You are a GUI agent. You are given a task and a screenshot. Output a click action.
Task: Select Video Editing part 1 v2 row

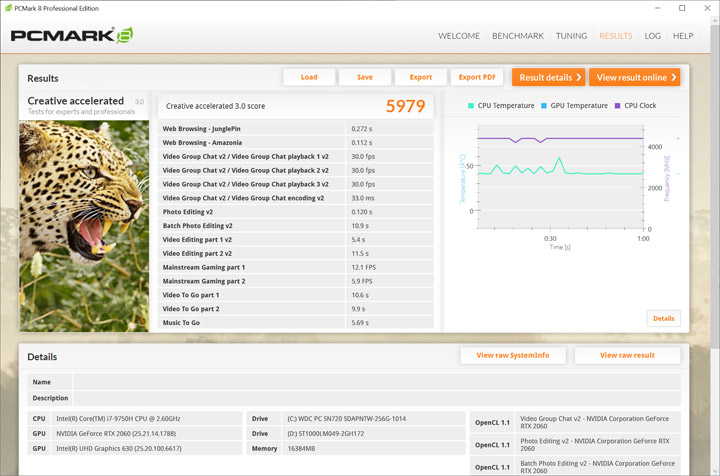coord(296,240)
